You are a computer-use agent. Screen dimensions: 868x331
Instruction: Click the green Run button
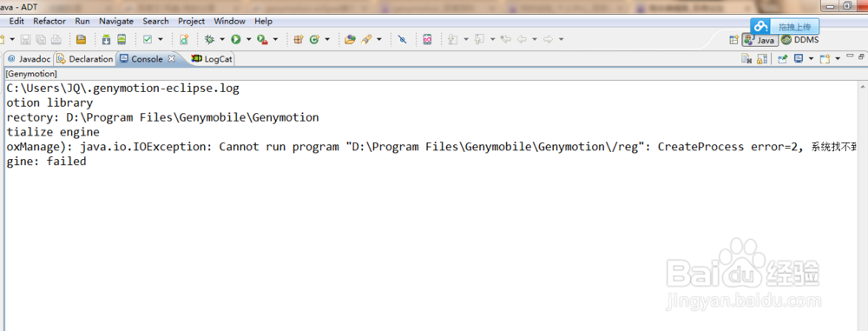[236, 39]
